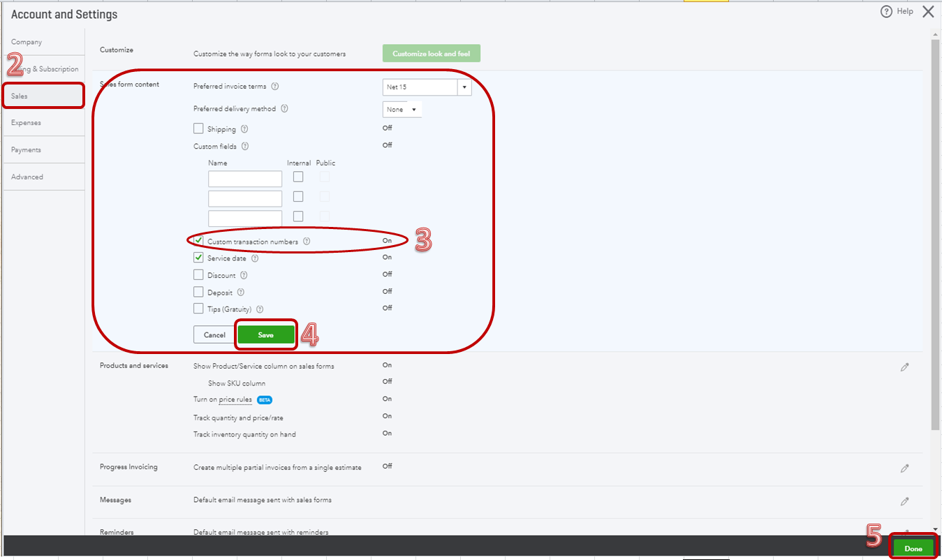Screen dimensions: 942x560
Task: Close the Account and Settings window
Action: (x=928, y=12)
